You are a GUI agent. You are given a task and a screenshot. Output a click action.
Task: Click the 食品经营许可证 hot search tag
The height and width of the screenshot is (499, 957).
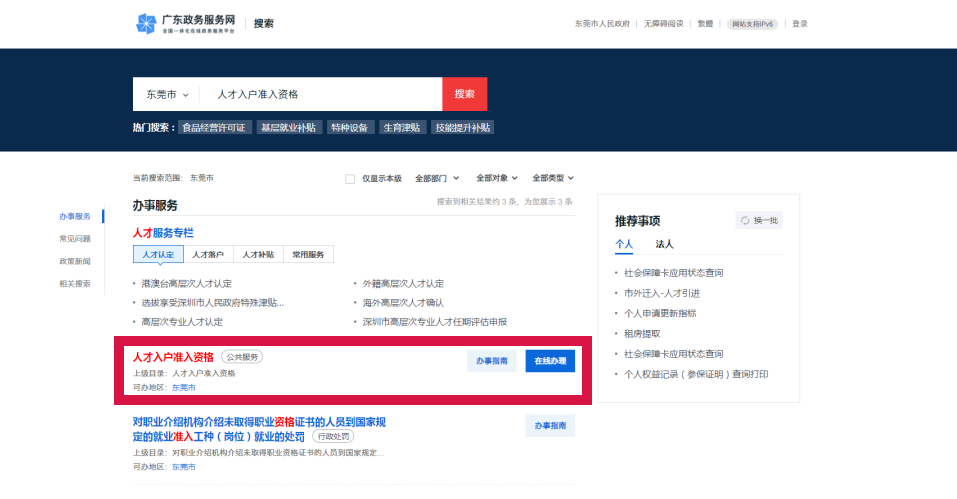coord(213,128)
